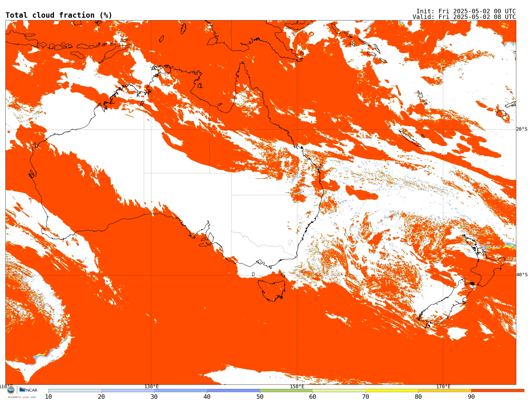Click the blue 40–50 colorbar segment
Image resolution: width=532 pixels, height=400 pixels.
pyautogui.click(x=233, y=391)
